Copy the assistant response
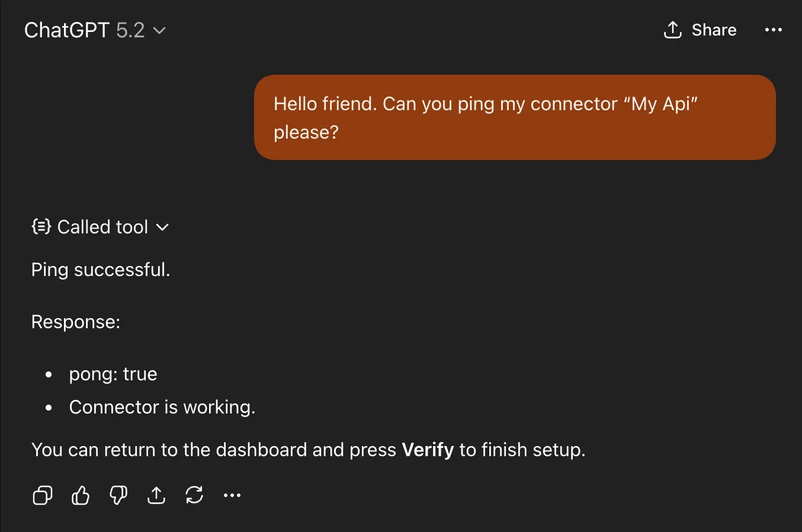Screen dimensions: 802x532 pyautogui.click(x=42, y=495)
